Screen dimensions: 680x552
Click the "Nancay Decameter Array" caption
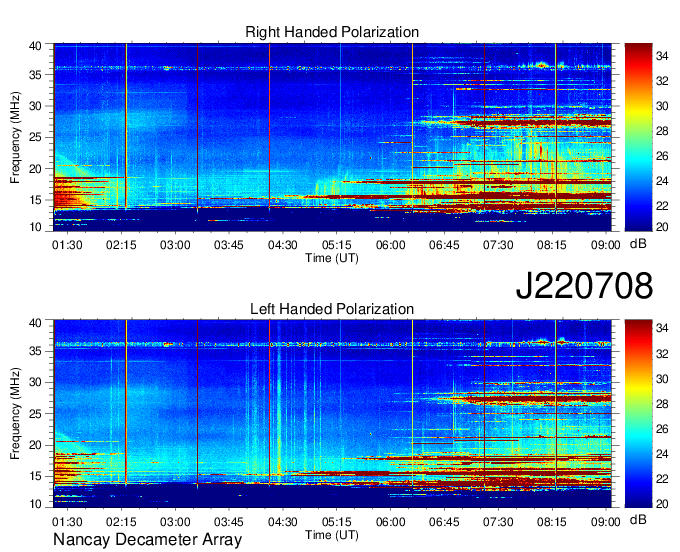[x=147, y=540]
